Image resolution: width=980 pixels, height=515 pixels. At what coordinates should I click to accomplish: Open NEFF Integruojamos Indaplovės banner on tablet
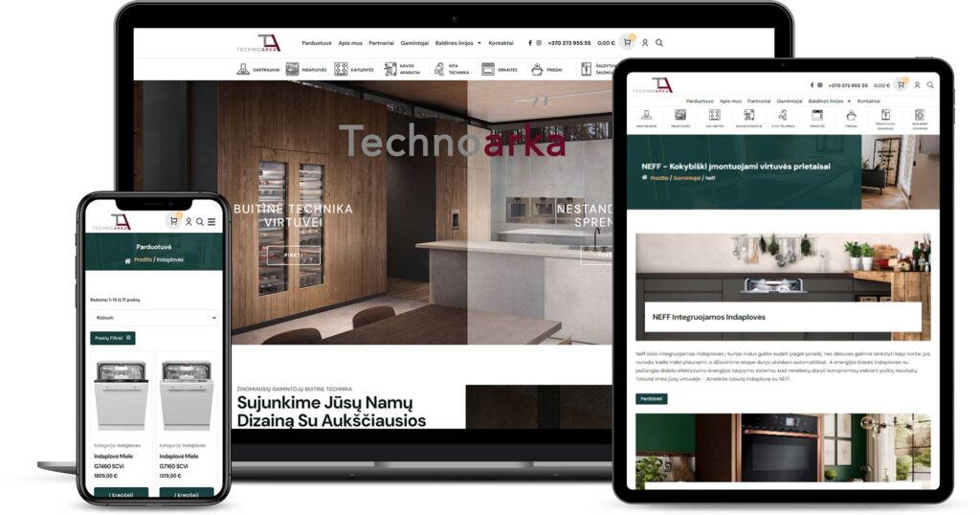pyautogui.click(x=783, y=287)
